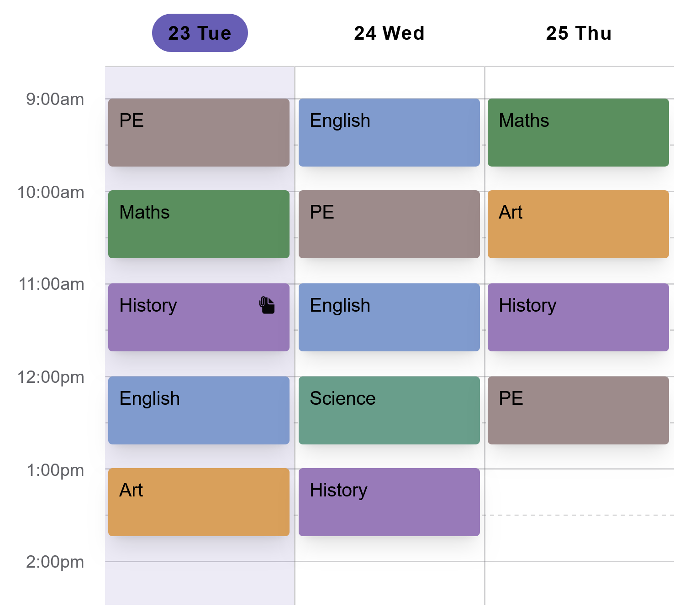
Task: Open Wednesday's 9am English lesson
Action: click(x=389, y=132)
